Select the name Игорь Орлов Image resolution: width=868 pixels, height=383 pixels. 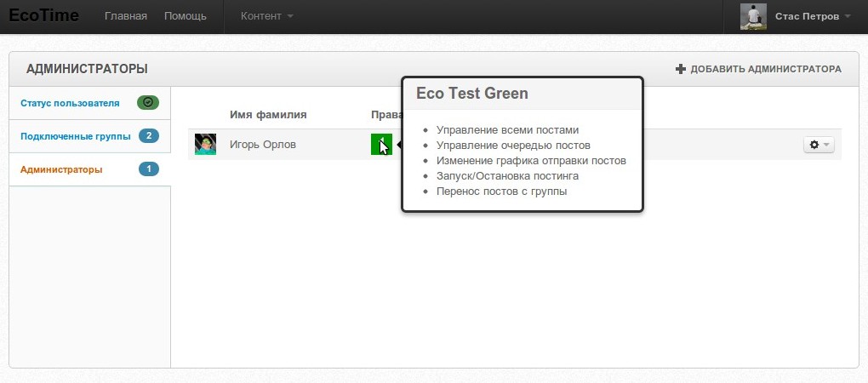(x=263, y=145)
